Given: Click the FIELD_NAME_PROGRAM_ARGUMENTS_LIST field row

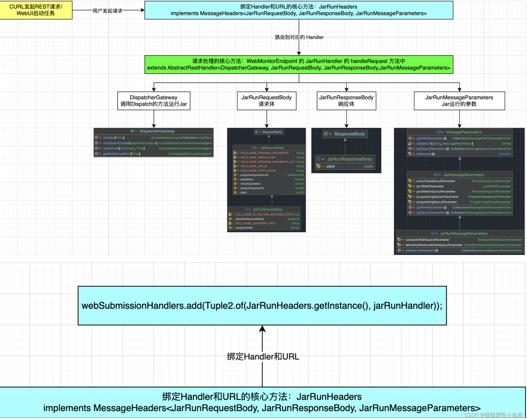Looking at the screenshot, I should (x=269, y=162).
